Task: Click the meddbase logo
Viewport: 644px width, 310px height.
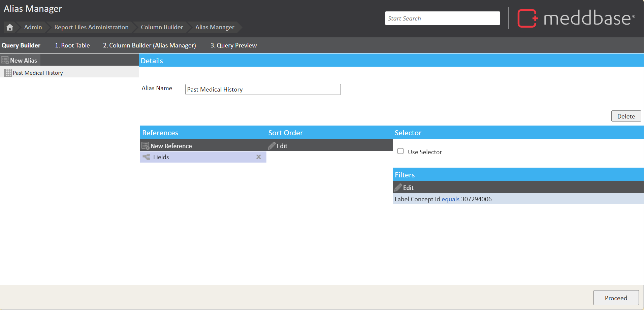Action: point(576,18)
